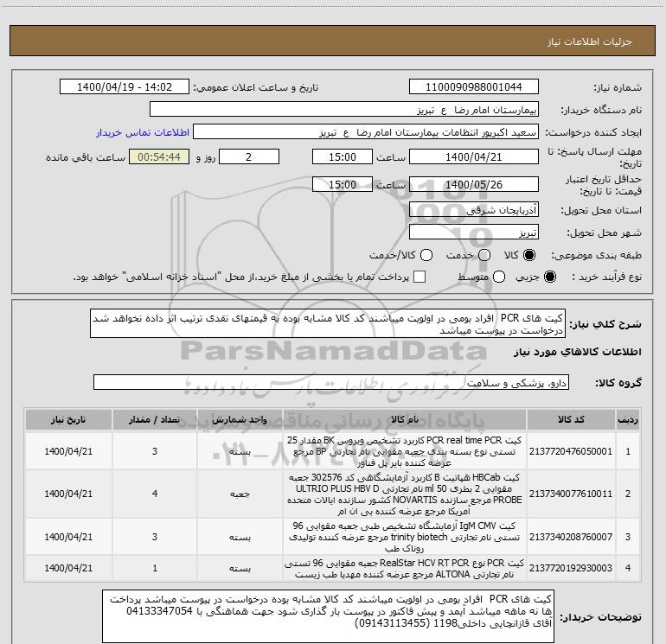
Task: Click the announcement date field 1400/04/19 - 14:02
Action: tap(125, 87)
